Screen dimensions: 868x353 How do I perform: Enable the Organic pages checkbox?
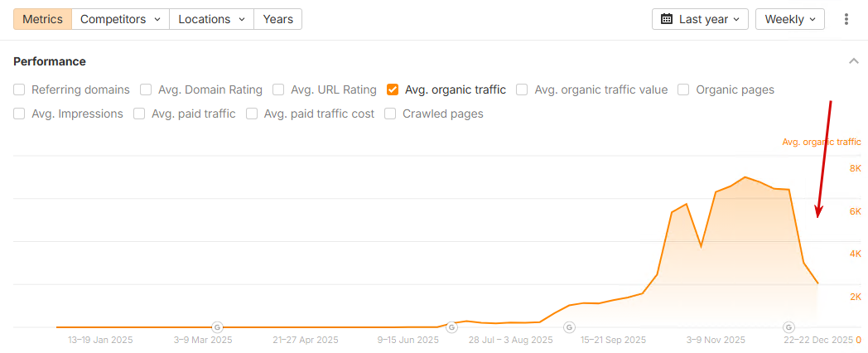click(x=683, y=89)
